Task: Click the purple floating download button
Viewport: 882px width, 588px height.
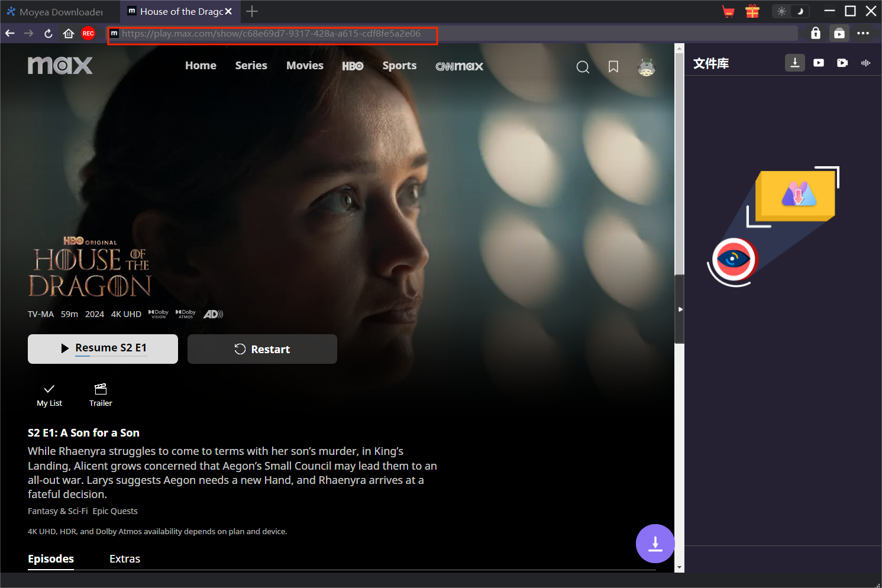Action: (655, 544)
